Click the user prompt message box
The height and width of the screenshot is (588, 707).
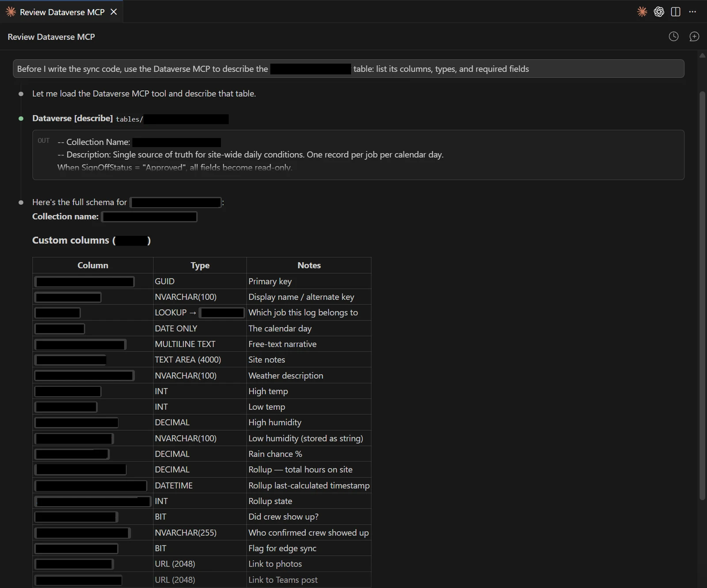coord(348,69)
